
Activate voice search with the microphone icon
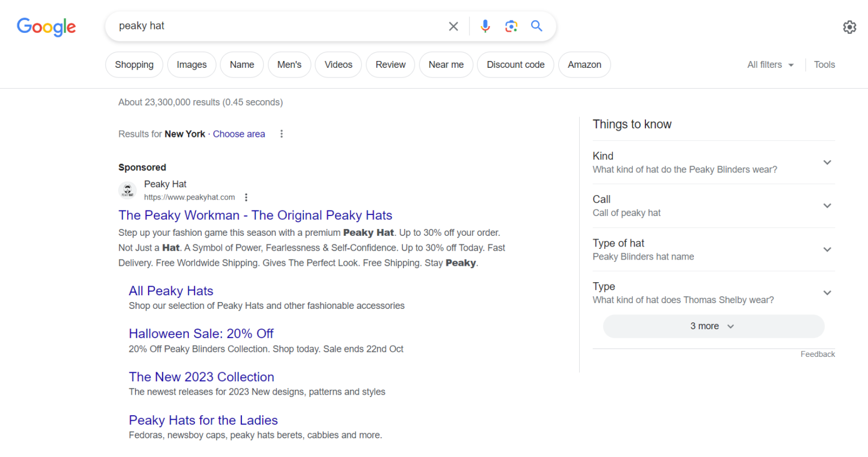coord(485,26)
